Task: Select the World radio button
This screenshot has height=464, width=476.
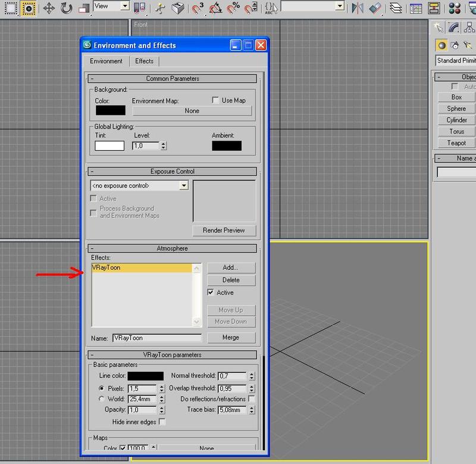Action: point(101,398)
